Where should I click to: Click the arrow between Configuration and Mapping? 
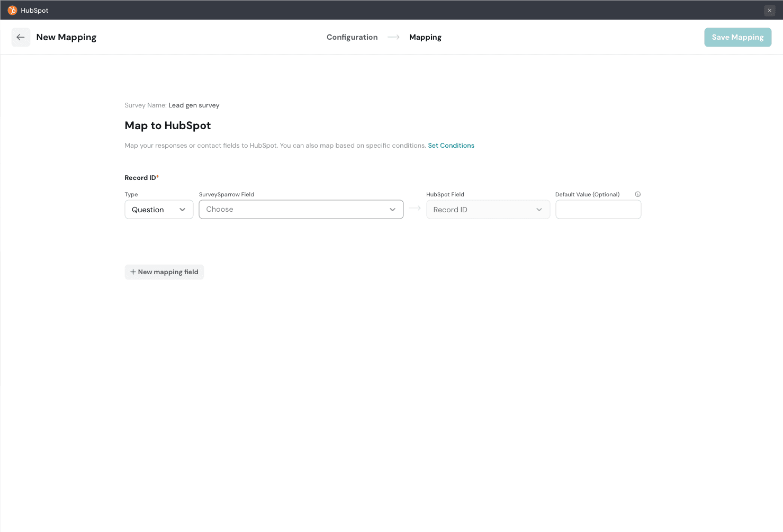point(393,37)
